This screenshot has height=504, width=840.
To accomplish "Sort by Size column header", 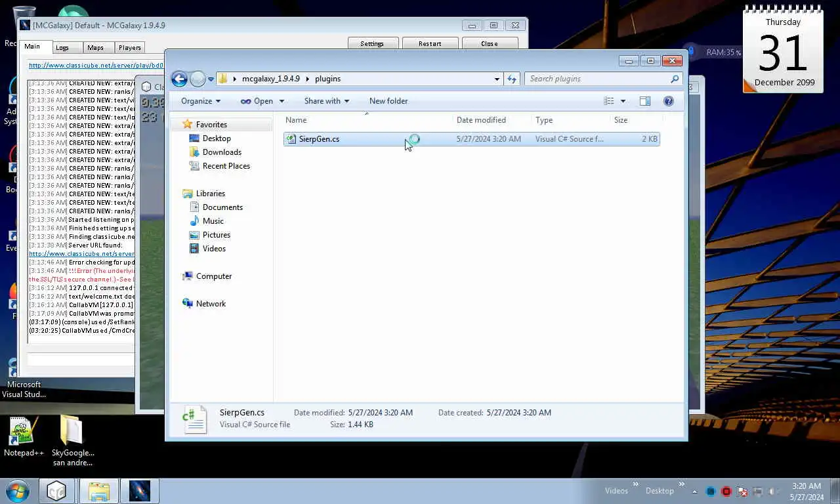I will pos(636,120).
